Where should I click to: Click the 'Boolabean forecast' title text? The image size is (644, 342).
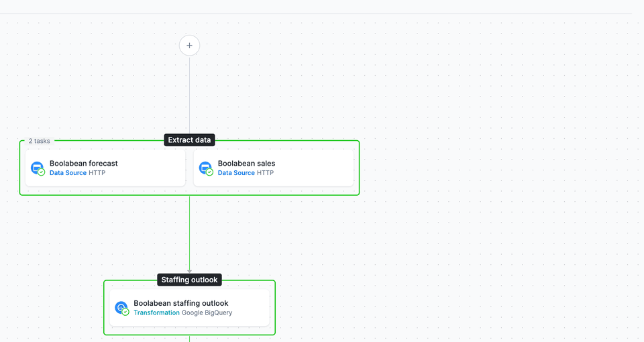(x=84, y=164)
